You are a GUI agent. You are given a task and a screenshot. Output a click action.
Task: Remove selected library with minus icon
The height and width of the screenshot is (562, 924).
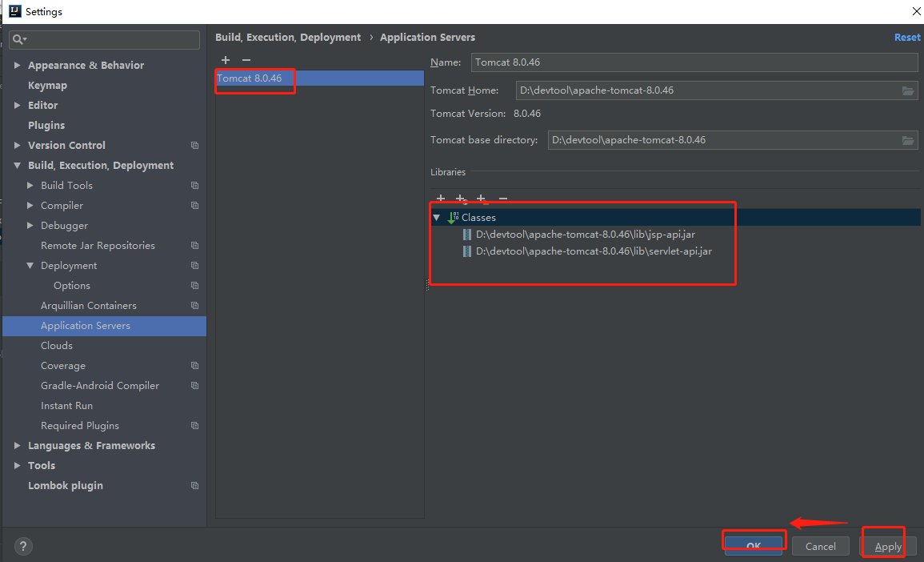pyautogui.click(x=502, y=199)
